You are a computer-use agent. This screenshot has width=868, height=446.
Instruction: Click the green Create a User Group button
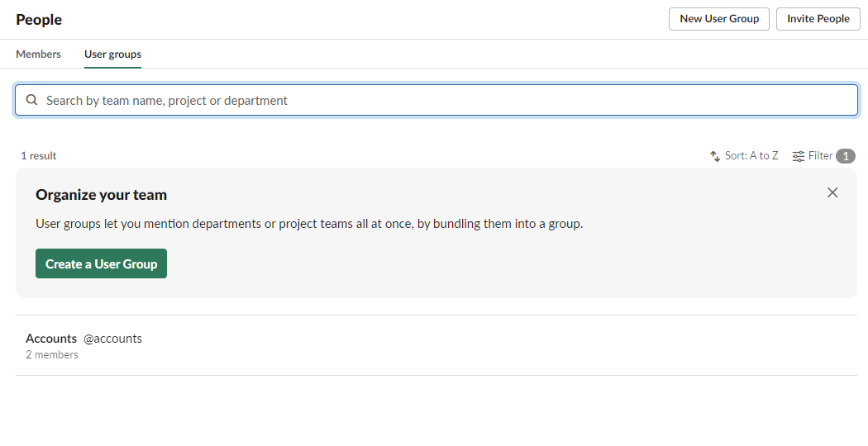[102, 263]
